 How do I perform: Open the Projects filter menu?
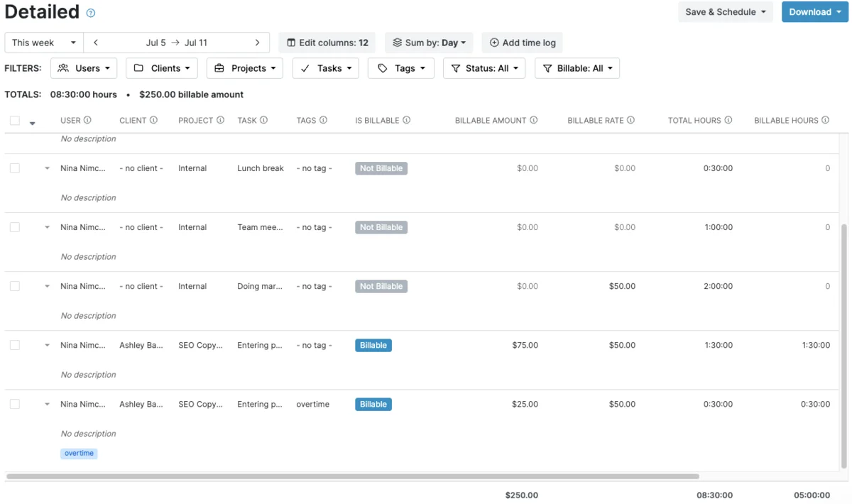[x=245, y=68]
